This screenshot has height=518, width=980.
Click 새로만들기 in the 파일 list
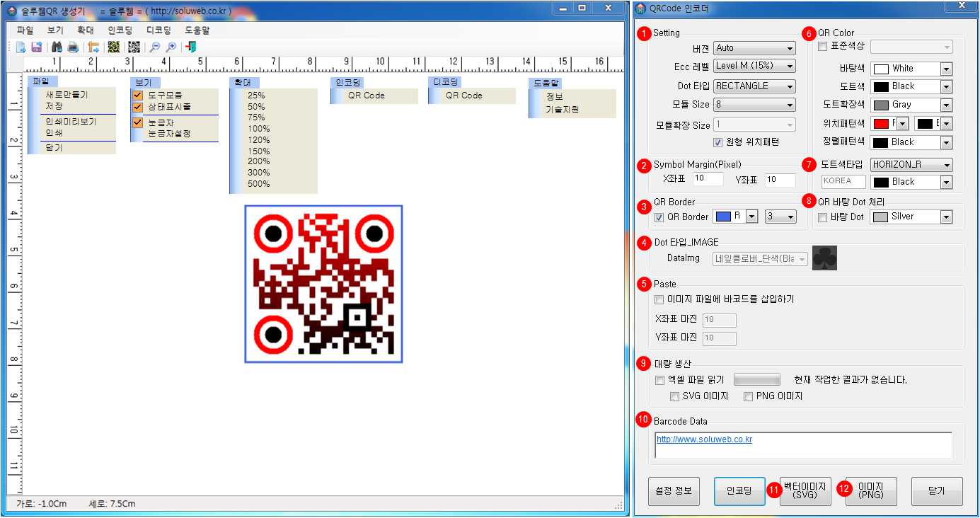tap(67, 95)
